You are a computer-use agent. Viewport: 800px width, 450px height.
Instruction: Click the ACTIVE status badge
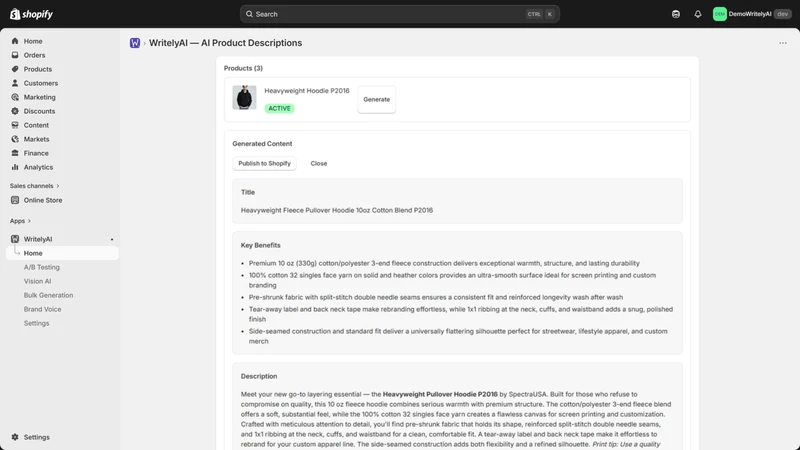(x=279, y=108)
